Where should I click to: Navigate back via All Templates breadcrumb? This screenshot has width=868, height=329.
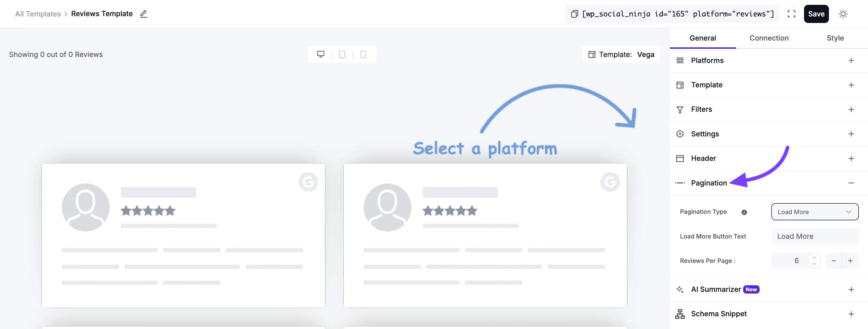point(38,14)
